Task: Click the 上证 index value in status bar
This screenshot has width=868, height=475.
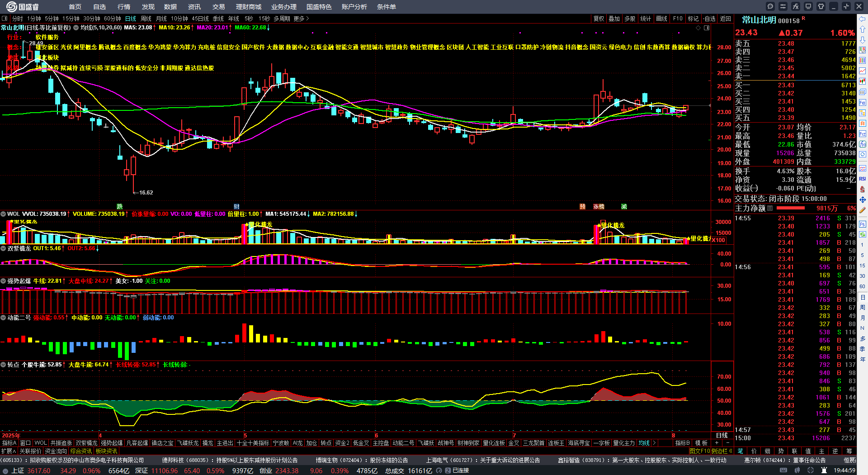Action: [39, 470]
